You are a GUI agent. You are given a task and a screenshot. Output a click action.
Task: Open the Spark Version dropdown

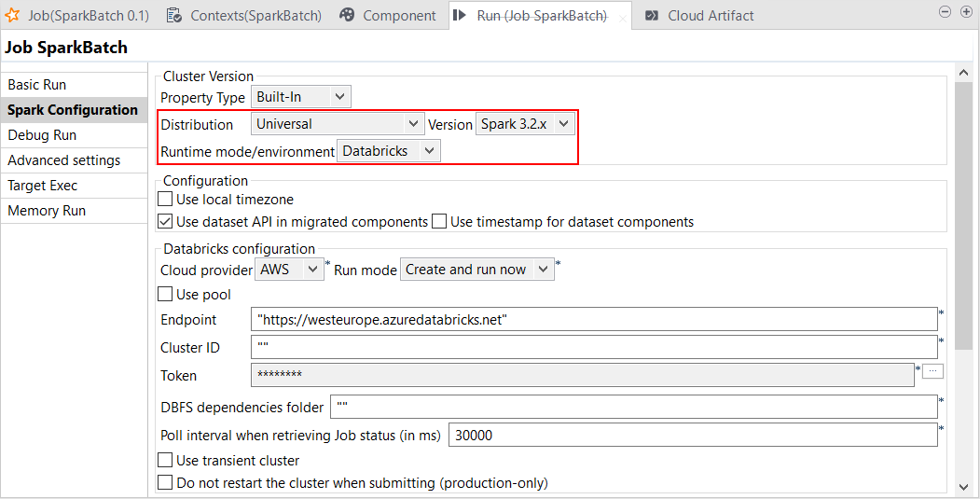coord(525,124)
